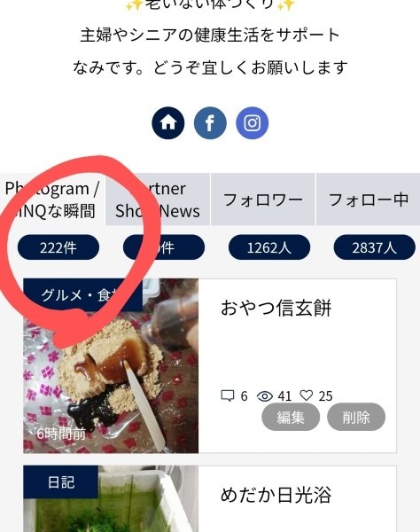
Task: Open the めだか日光浴 post title
Action: (276, 495)
